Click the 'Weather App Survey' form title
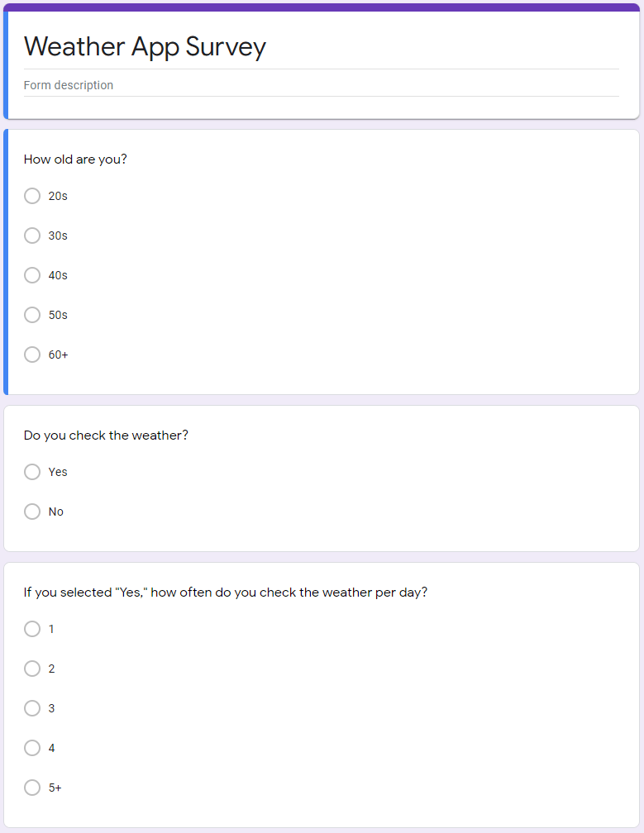The height and width of the screenshot is (833, 644). point(145,47)
